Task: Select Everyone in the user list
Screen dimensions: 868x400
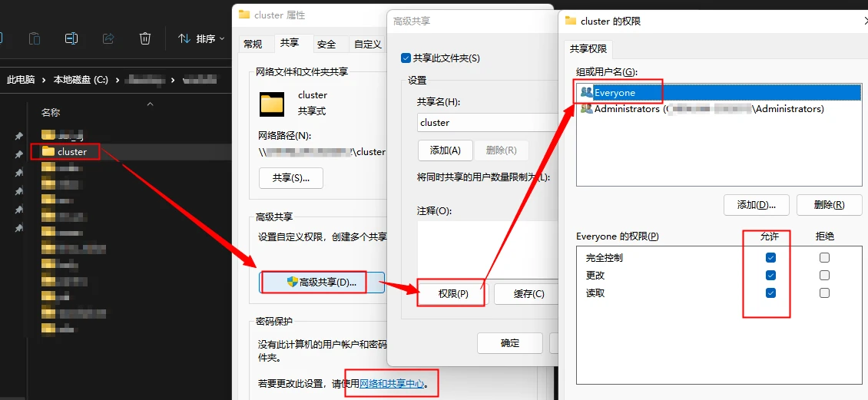Action: (718, 93)
